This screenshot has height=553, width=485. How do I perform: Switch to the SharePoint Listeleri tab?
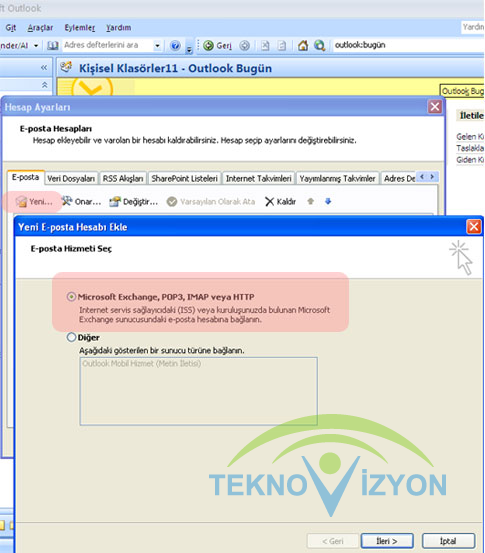[184, 178]
